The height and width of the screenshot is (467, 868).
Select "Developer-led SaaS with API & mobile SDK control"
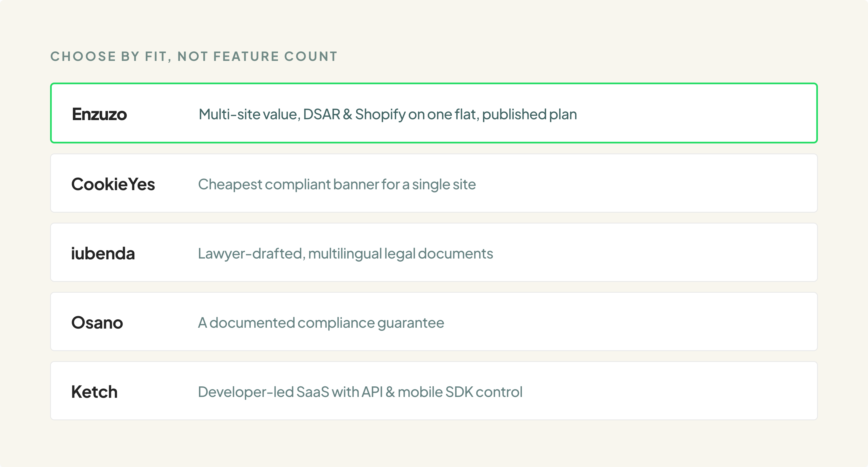(x=360, y=392)
